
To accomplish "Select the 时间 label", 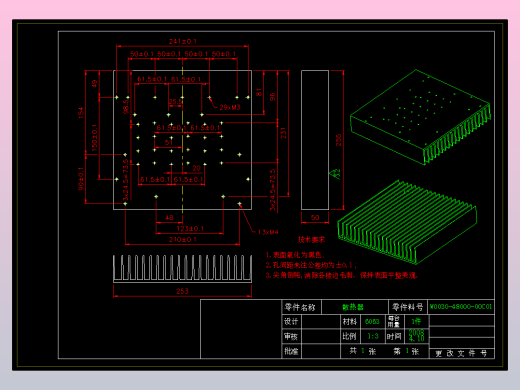I will pos(394,336).
